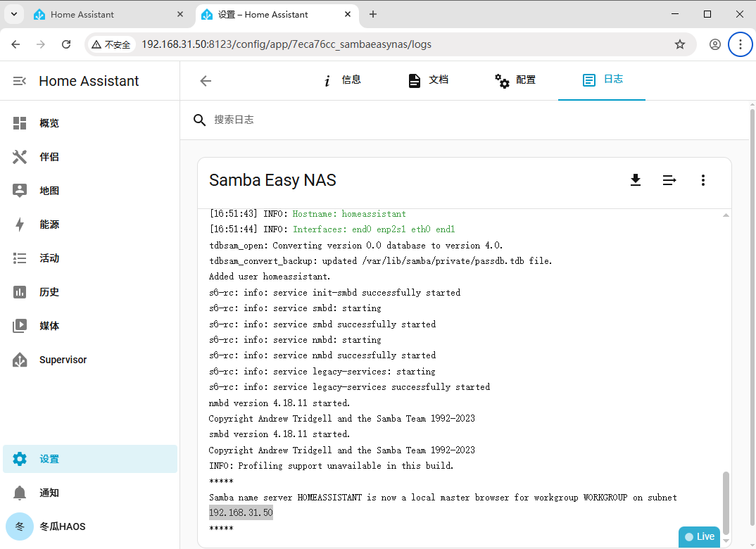This screenshot has width=756, height=549.
Task: Open the 历史 history chart icon
Action: [19, 292]
